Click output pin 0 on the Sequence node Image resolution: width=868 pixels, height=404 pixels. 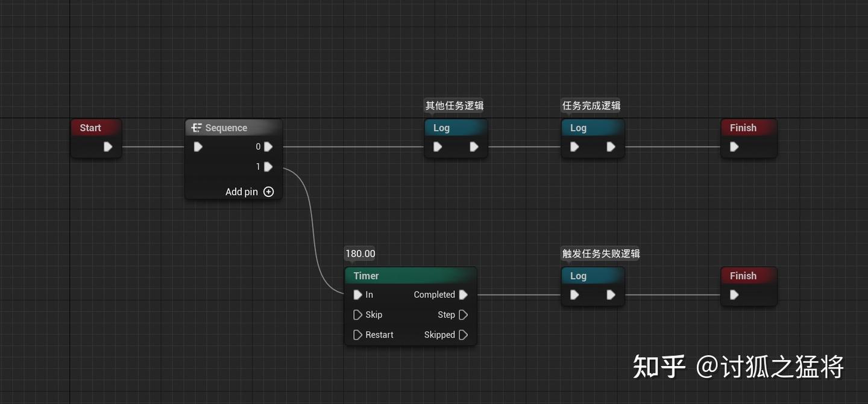click(268, 146)
